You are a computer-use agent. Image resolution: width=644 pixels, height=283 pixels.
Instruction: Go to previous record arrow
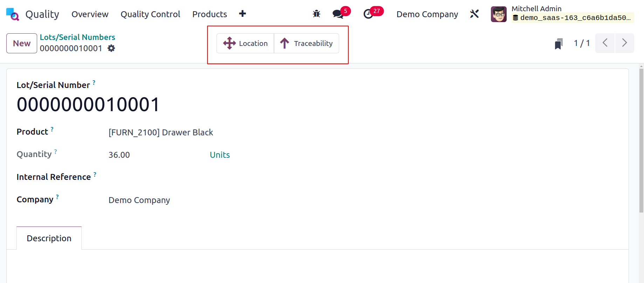pos(605,43)
